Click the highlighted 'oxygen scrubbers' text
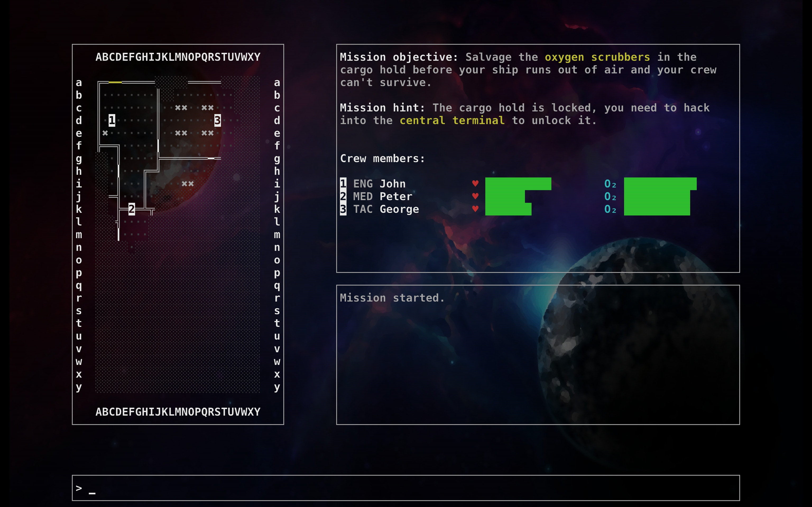This screenshot has height=507, width=812. click(x=597, y=57)
